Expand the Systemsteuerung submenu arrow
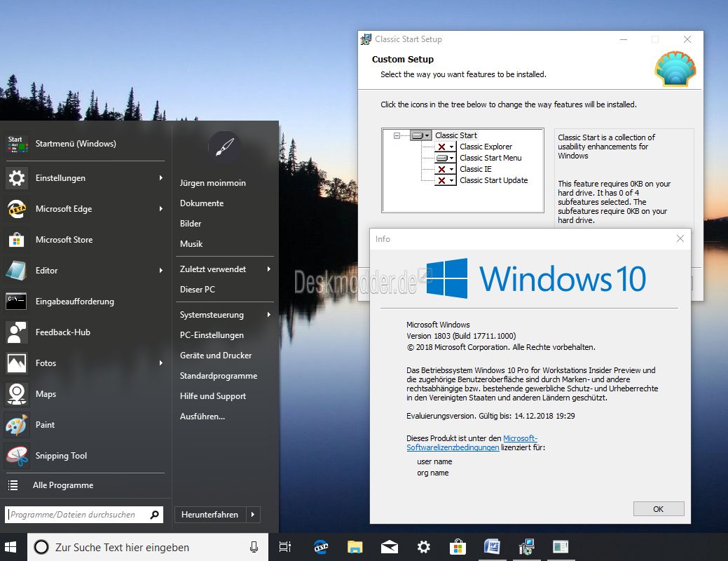This screenshot has width=728, height=561. tap(269, 315)
